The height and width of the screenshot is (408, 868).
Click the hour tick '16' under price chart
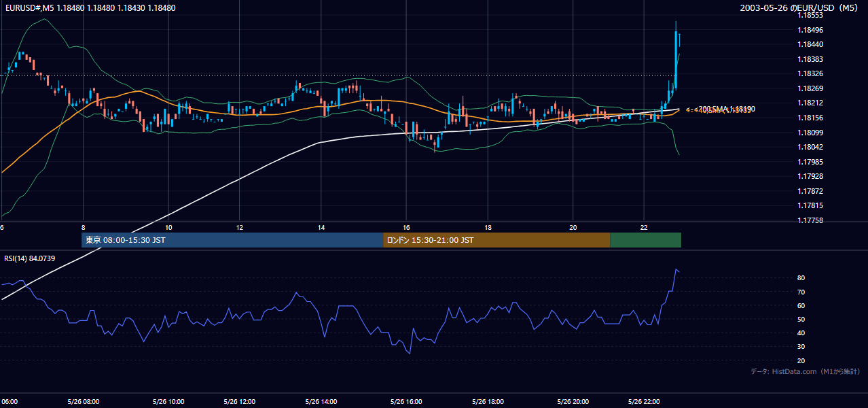pos(405,227)
